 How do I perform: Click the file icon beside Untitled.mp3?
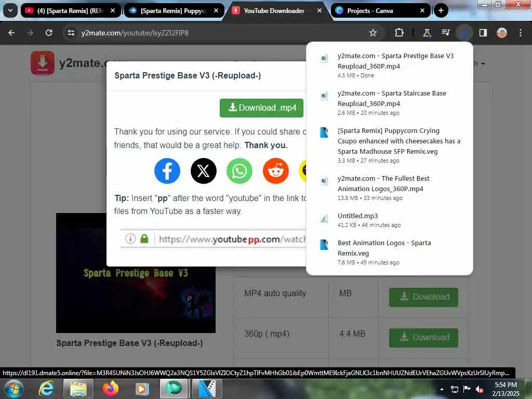[x=324, y=218]
